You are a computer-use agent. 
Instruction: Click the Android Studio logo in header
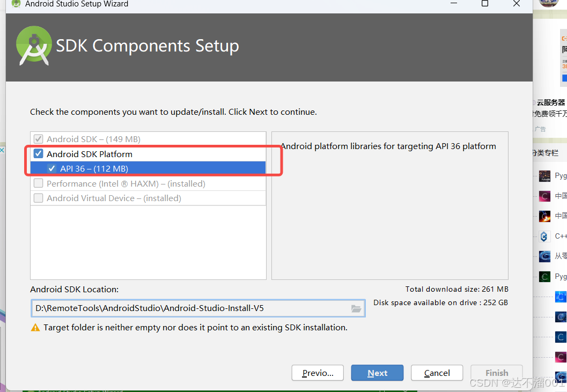(34, 46)
